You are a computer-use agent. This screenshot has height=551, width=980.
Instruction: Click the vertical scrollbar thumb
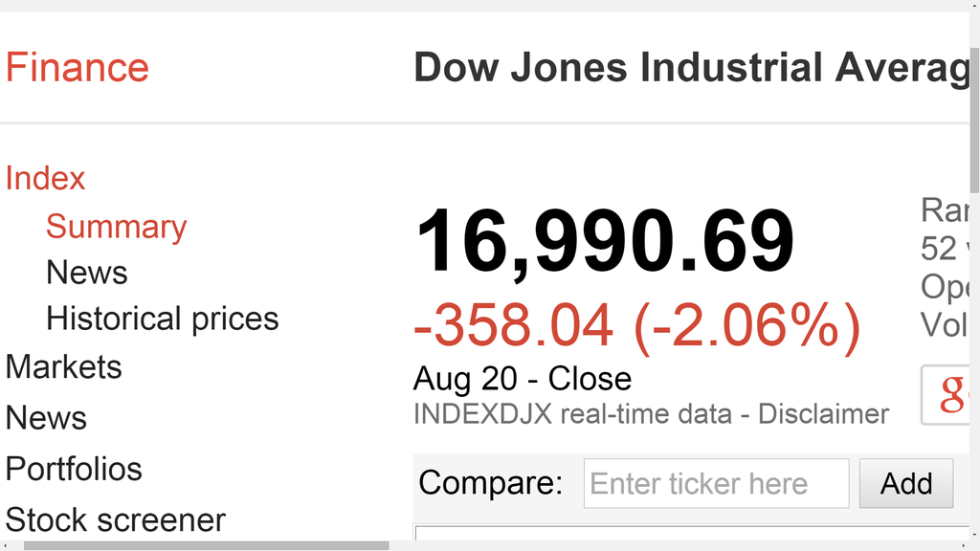tap(974, 120)
